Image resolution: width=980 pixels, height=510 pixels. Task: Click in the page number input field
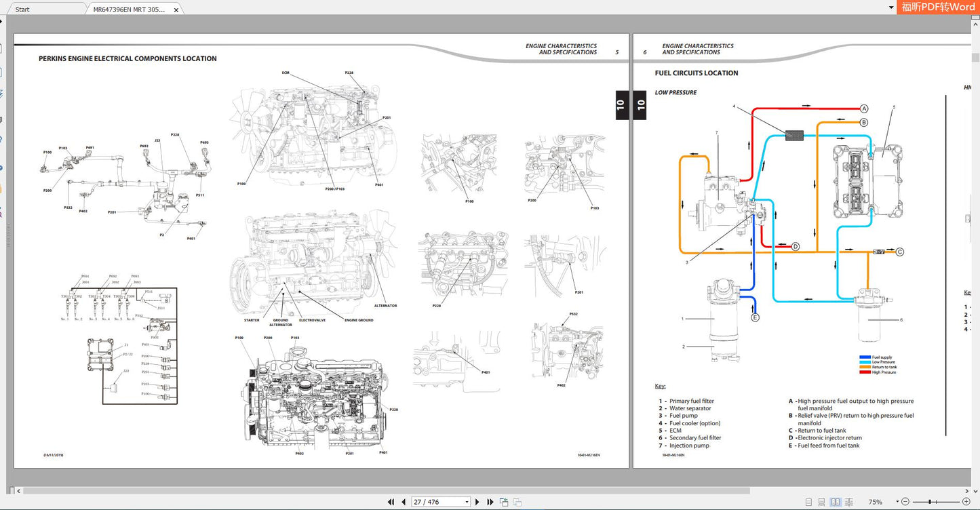(434, 501)
